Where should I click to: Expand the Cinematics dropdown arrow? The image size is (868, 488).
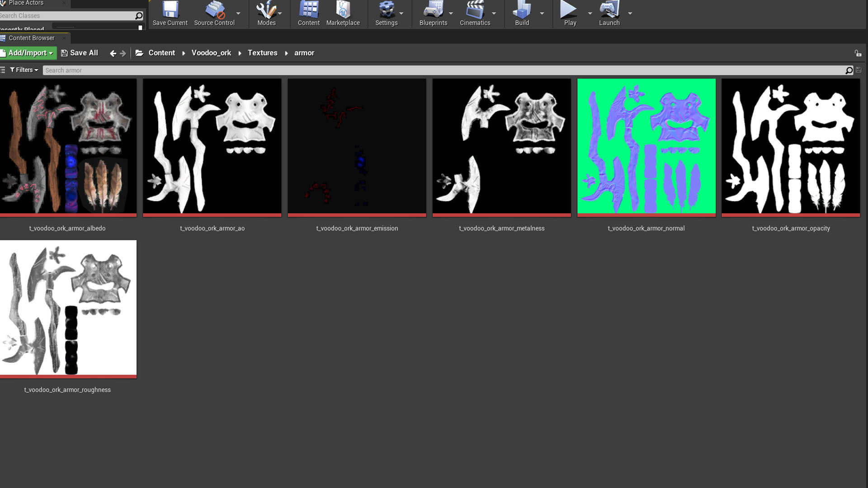494,13
